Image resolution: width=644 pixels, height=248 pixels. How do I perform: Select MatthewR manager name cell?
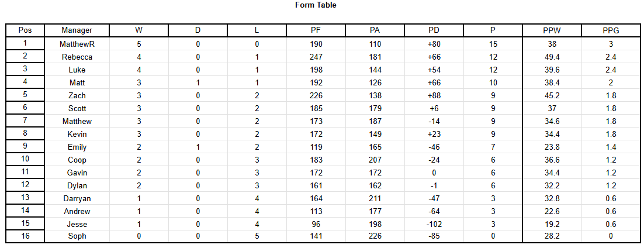pos(77,44)
